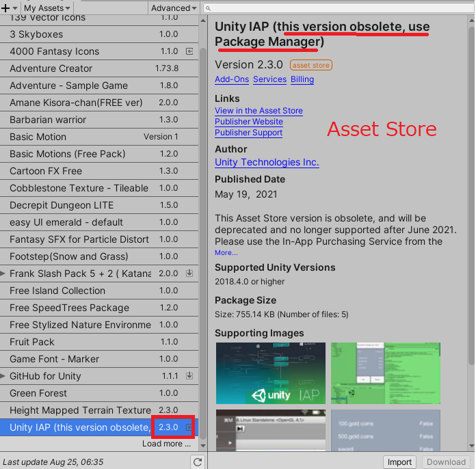Viewport: 476px width, 469px height.
Task: Click the Billing tag link
Action: pos(302,79)
